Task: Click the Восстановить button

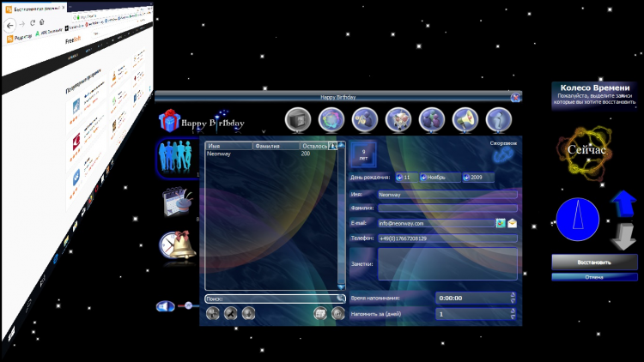Action: click(x=594, y=262)
